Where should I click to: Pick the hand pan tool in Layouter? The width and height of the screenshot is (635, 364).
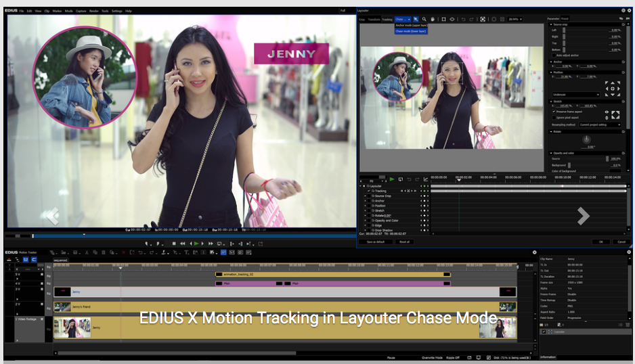click(433, 19)
